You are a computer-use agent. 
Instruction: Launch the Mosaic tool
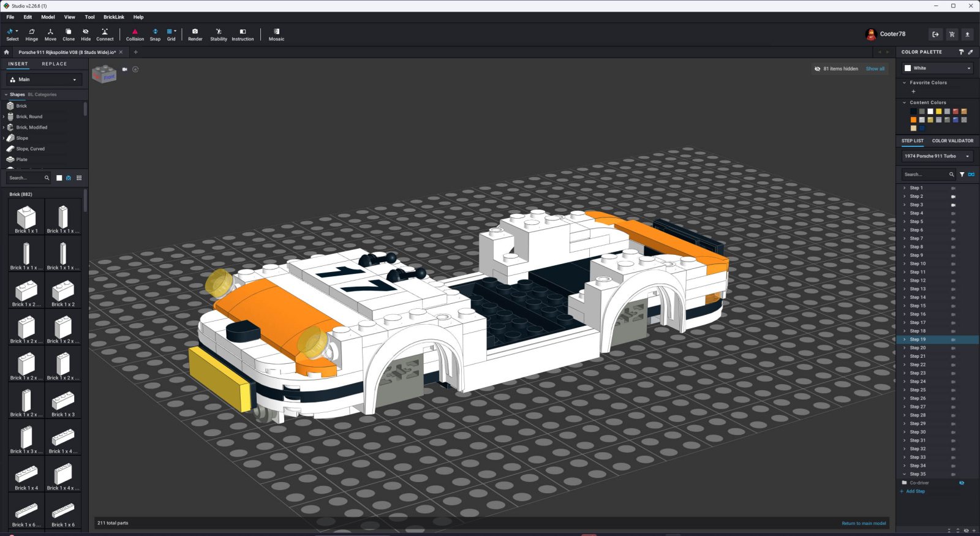pyautogui.click(x=276, y=34)
